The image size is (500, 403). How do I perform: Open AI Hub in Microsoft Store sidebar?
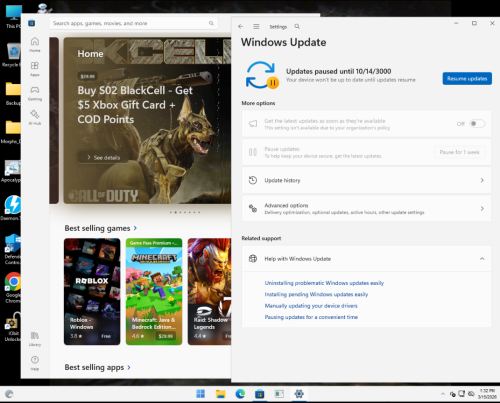tap(35, 117)
